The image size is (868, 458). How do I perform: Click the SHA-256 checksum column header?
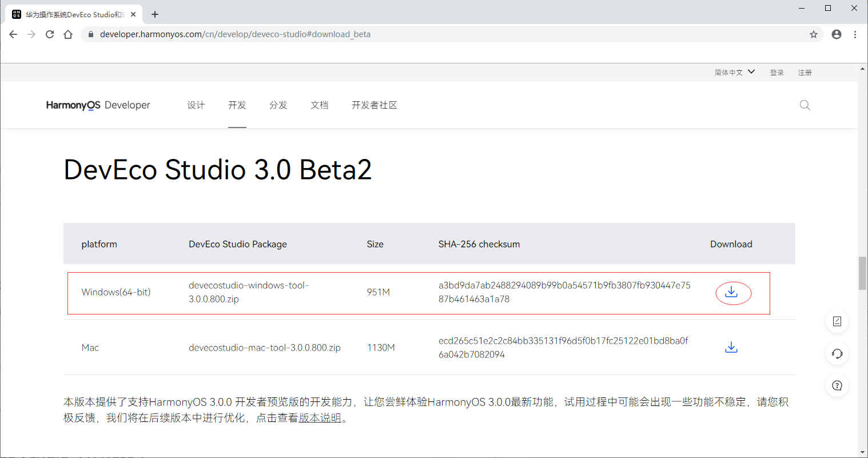point(479,244)
